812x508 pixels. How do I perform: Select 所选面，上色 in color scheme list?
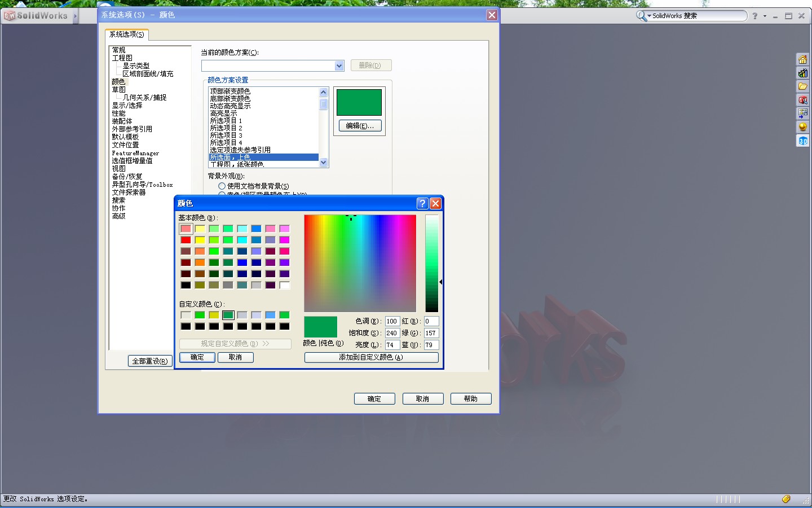(x=264, y=157)
